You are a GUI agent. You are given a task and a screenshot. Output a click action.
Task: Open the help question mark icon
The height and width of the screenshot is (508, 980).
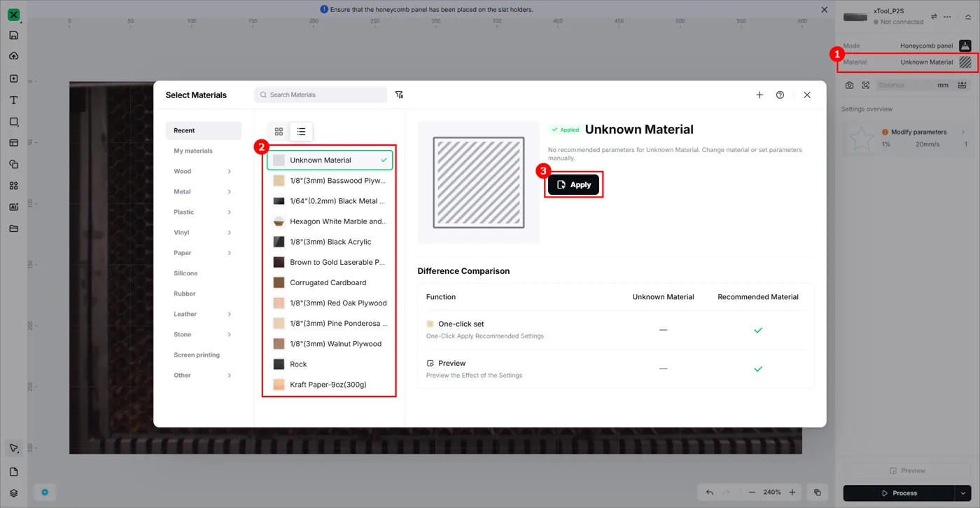pos(780,95)
